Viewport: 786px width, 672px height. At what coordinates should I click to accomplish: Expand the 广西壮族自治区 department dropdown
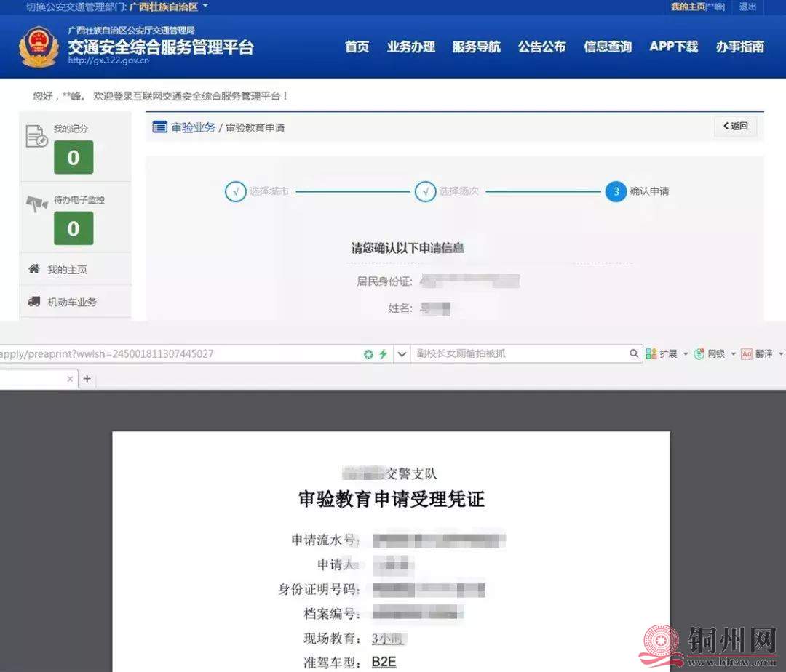(x=205, y=6)
